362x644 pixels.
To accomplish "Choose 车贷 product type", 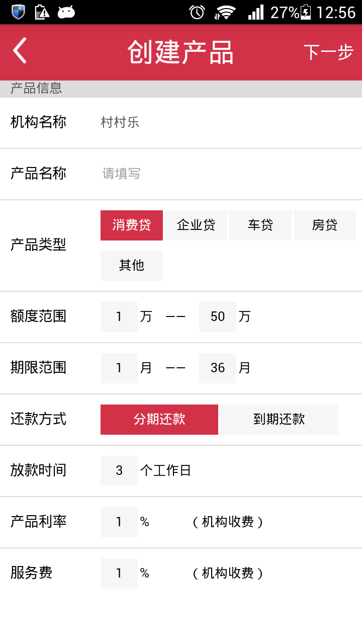I will click(260, 225).
